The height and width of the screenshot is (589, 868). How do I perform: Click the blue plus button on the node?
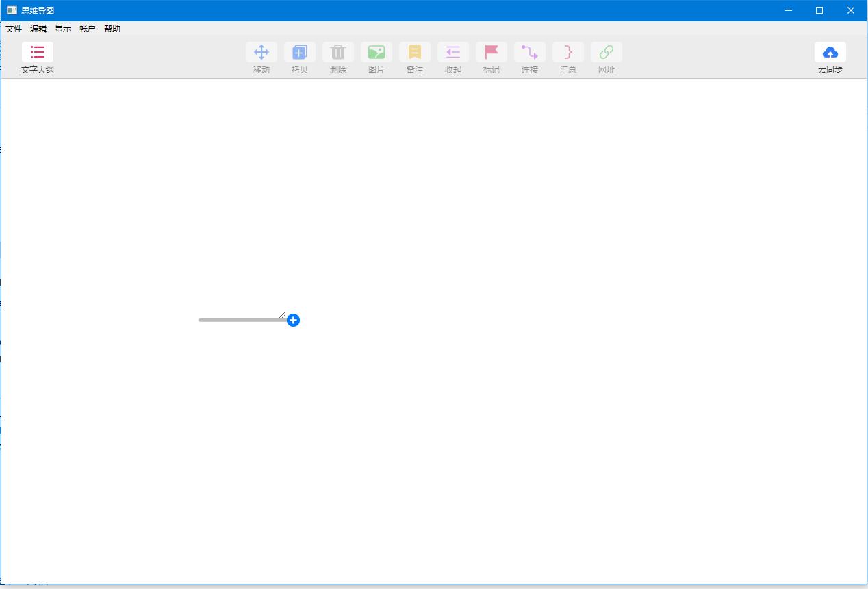tap(294, 320)
